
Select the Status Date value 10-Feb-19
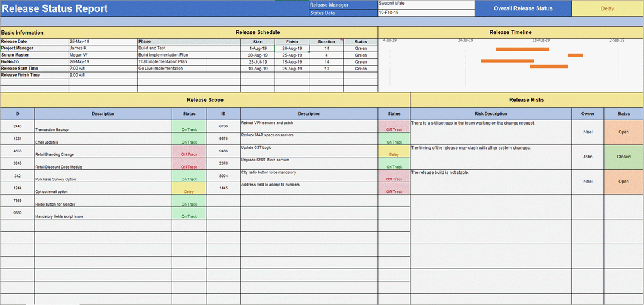click(426, 13)
